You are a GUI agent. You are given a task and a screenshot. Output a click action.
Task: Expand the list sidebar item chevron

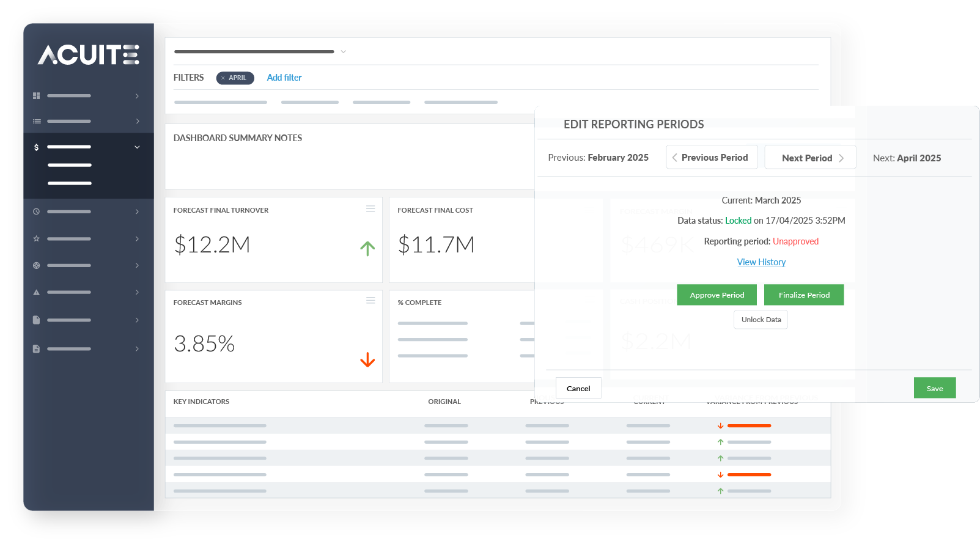click(137, 122)
